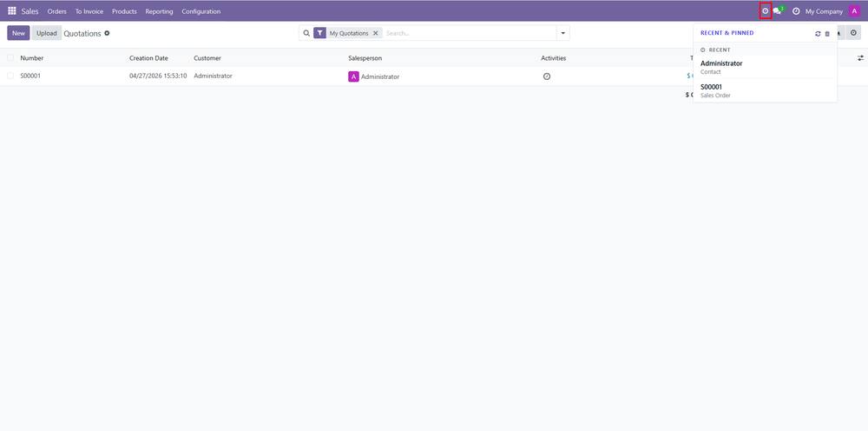
Task: Create a New quotation
Action: click(x=18, y=33)
